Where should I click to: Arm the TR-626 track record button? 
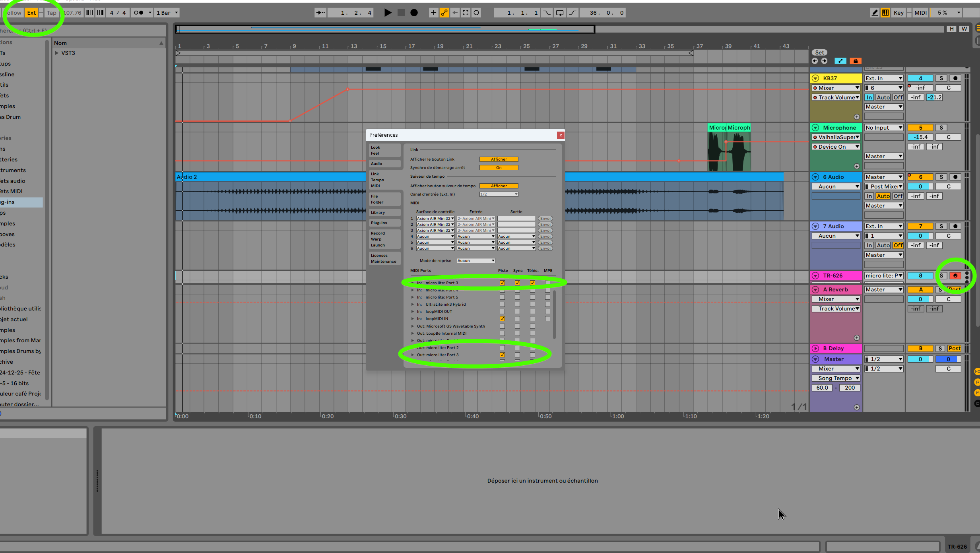click(x=955, y=276)
